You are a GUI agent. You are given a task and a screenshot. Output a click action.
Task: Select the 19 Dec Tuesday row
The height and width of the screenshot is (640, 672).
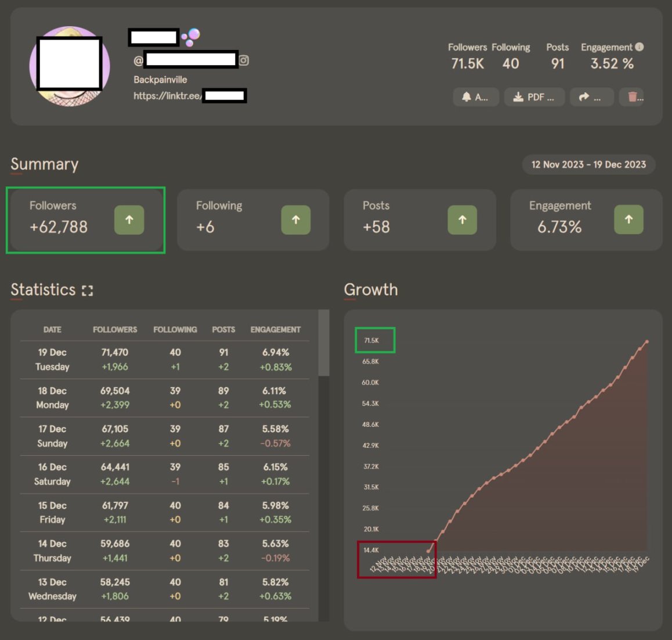pos(165,359)
